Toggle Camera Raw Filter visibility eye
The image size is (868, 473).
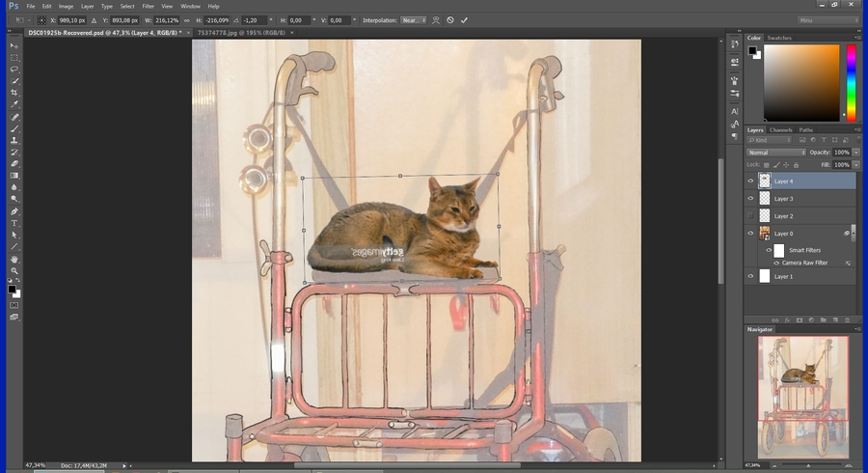click(x=776, y=264)
